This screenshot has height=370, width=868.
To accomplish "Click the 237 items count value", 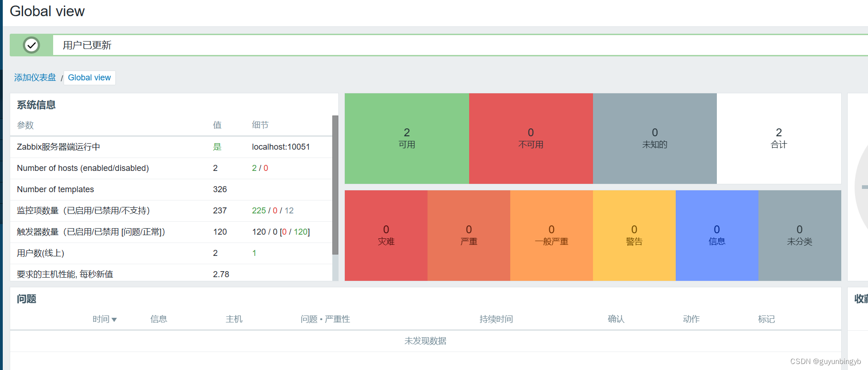I will 220,211.
